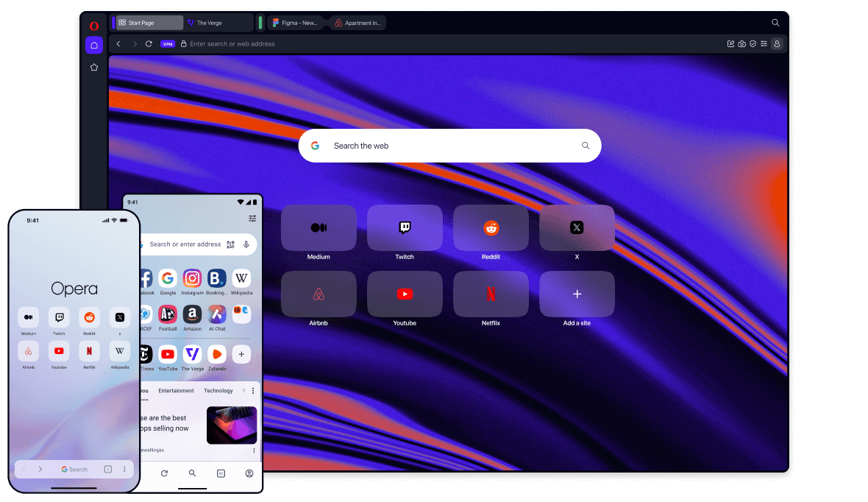The image size is (868, 502).
Task: Switch workspace using the green indicator bar
Action: tap(260, 23)
